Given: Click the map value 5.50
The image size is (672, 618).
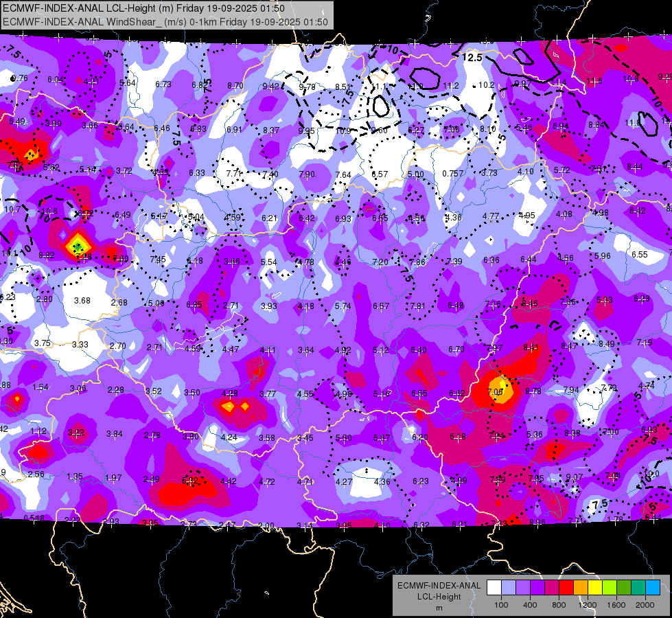Looking at the screenshot, I should [344, 438].
